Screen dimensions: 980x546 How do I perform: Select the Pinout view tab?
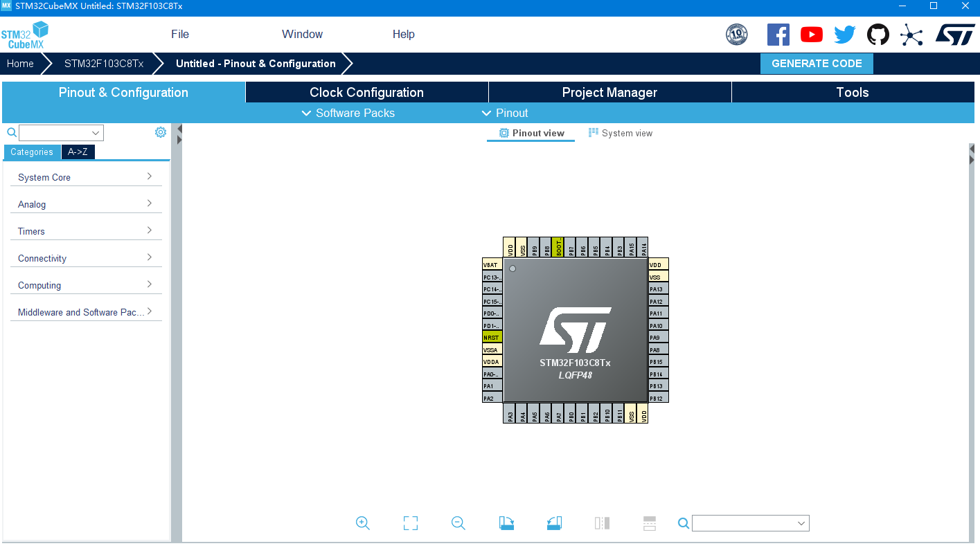pyautogui.click(x=531, y=133)
